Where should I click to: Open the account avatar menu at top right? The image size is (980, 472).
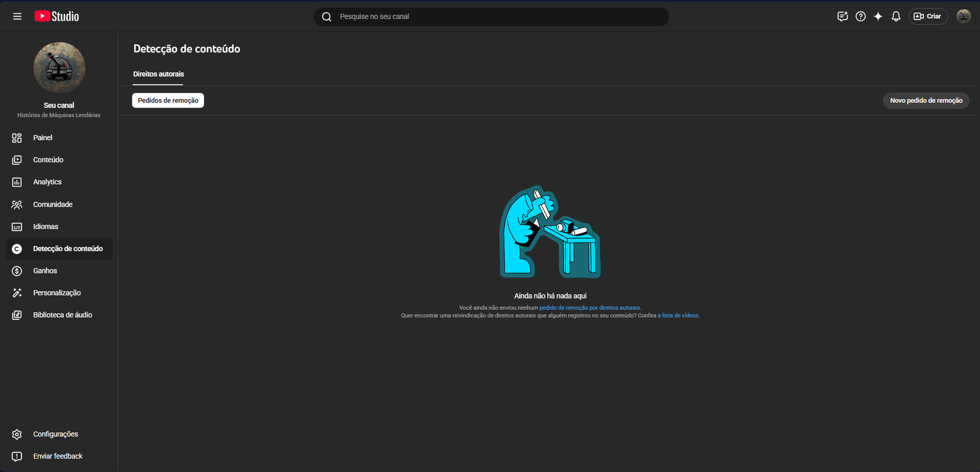[963, 17]
